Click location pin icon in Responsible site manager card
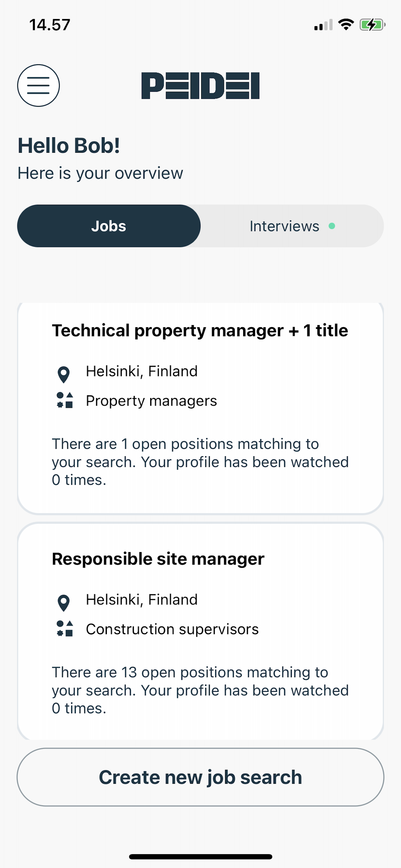Screen dimensions: 401x868 click(x=64, y=603)
